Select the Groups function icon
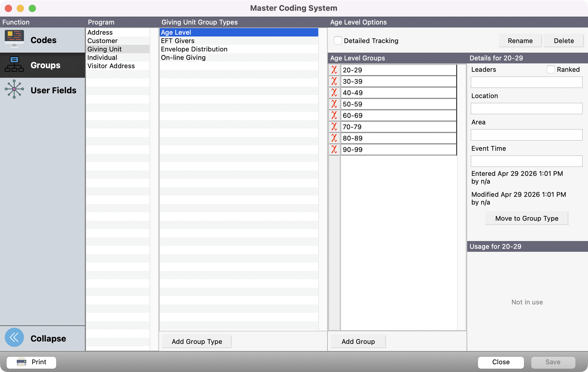The image size is (588, 372). point(14,65)
